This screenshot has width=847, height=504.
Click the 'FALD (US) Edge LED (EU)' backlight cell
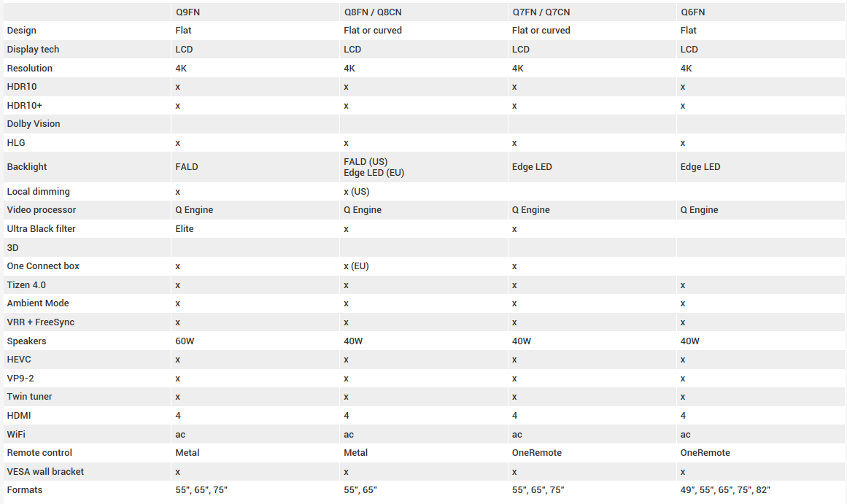coord(374,167)
